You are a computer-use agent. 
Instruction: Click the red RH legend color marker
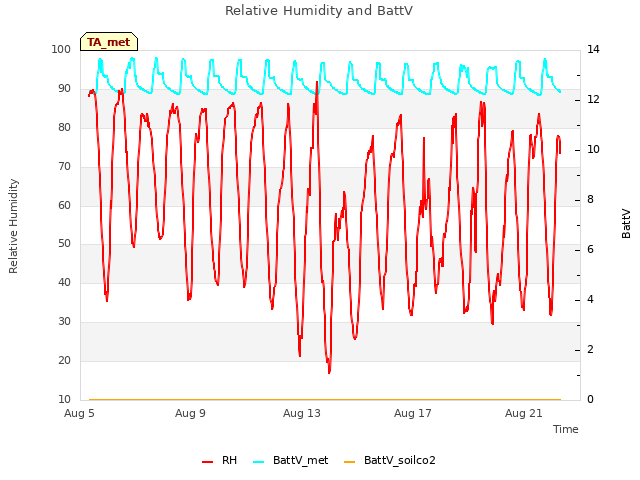pos(207,462)
